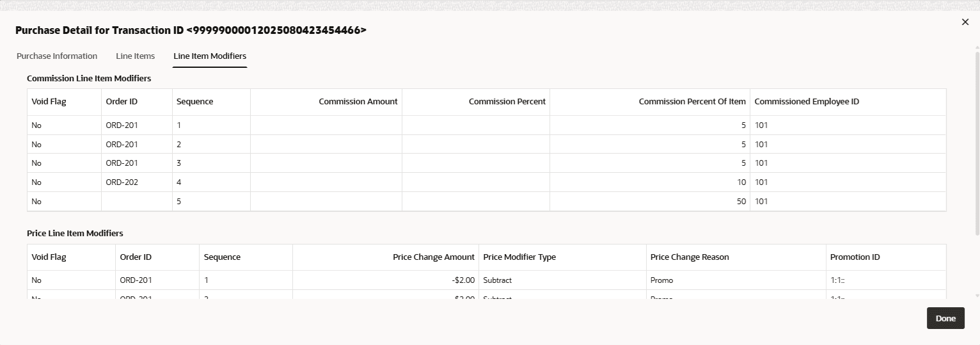Click commission percent of item value 50
The width and height of the screenshot is (980, 345).
click(x=741, y=201)
